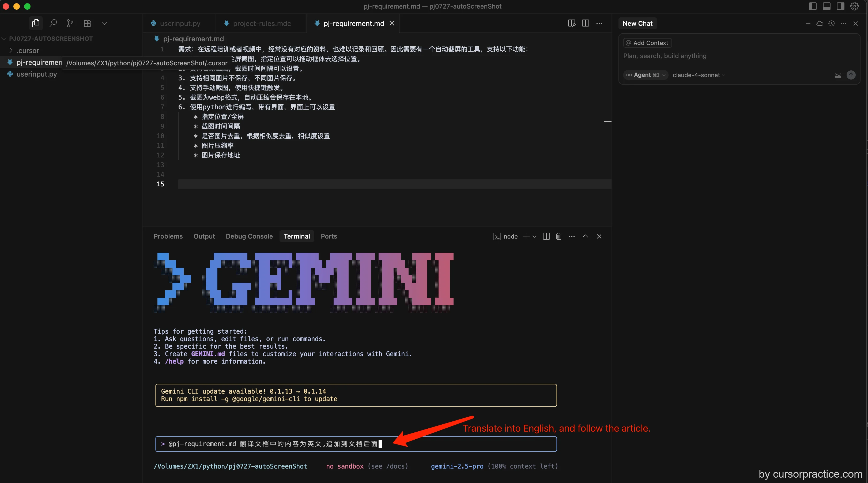Open the Source Control branch icon

point(70,23)
